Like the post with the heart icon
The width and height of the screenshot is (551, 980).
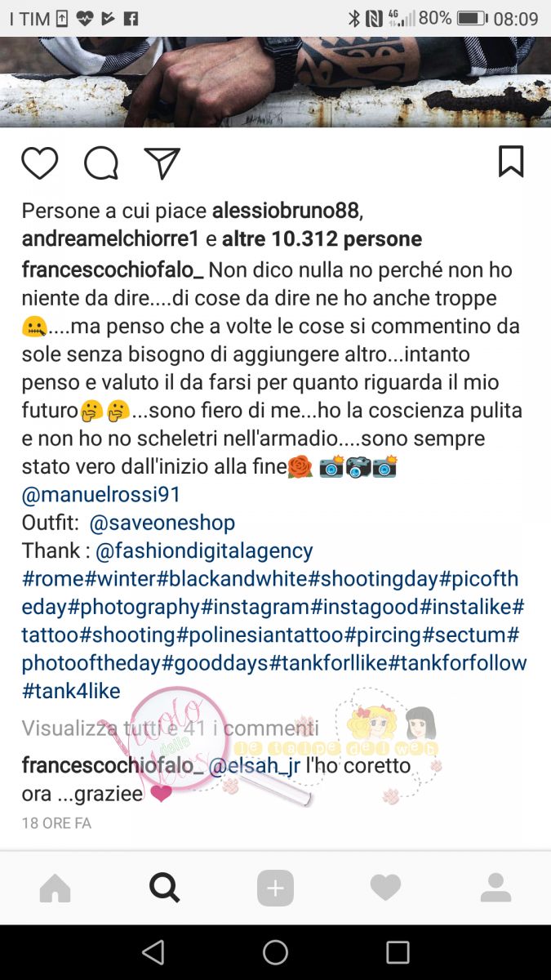[x=39, y=163]
